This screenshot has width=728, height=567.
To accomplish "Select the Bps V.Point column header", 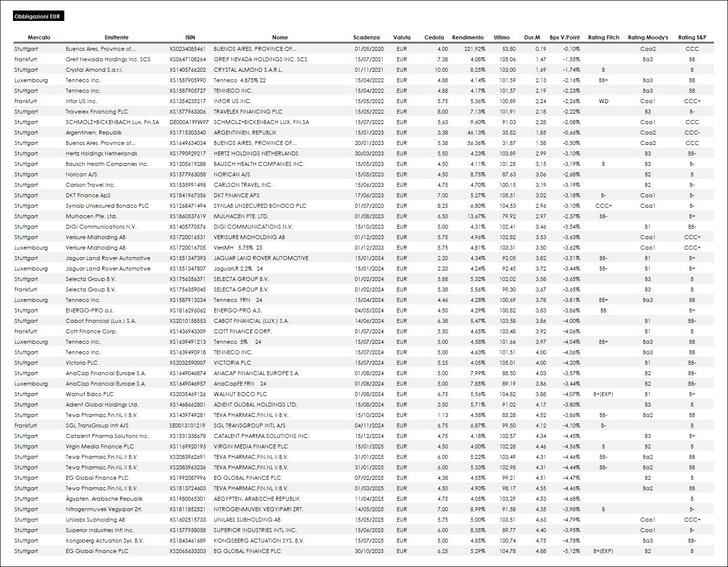I will point(565,37).
